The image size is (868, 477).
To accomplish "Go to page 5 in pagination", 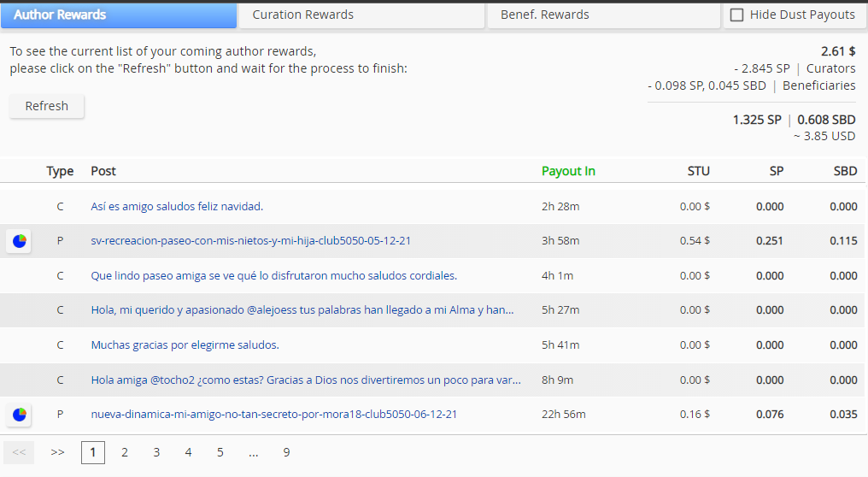I will point(220,452).
